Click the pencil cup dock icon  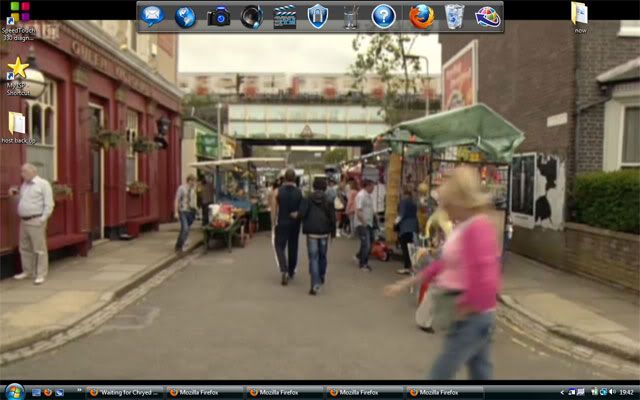351,16
